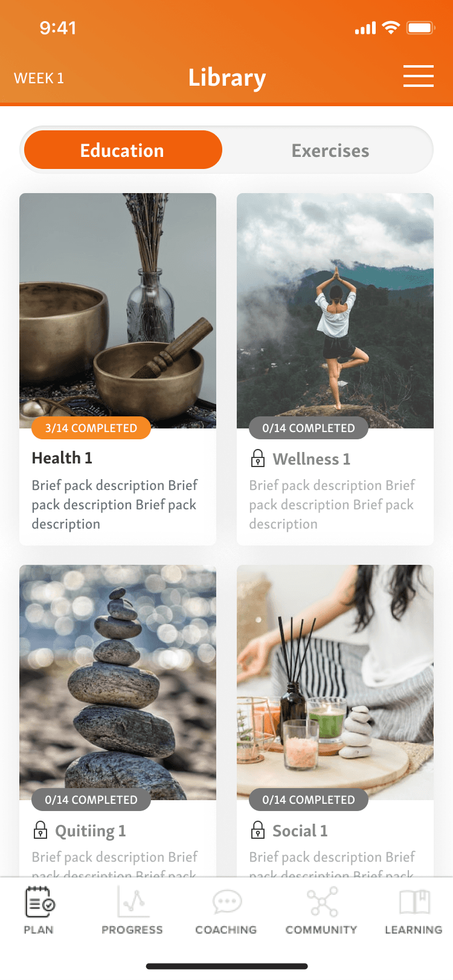This screenshot has width=453, height=980.
Task: Tap the 3/14 COMPLETED progress badge
Action: coord(91,428)
